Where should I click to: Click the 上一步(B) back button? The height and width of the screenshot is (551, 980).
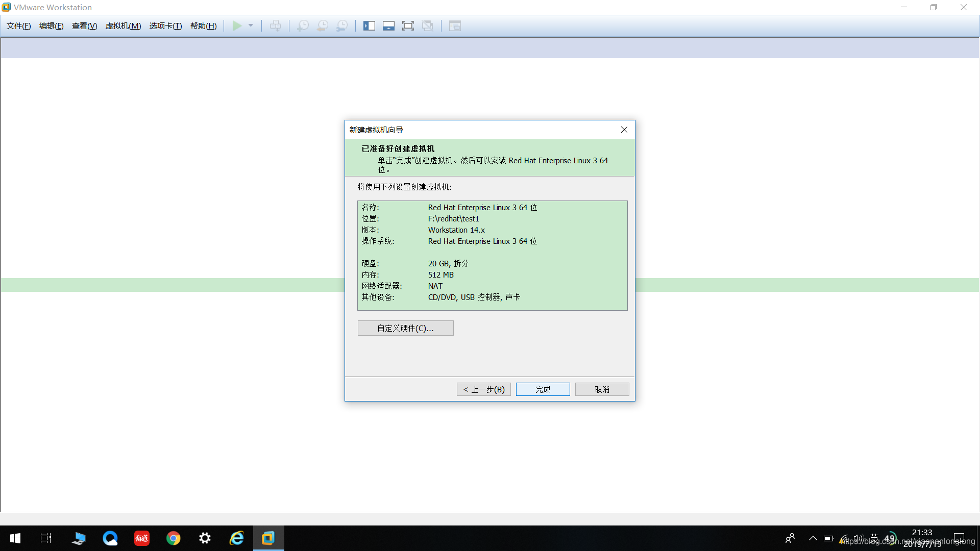point(484,389)
